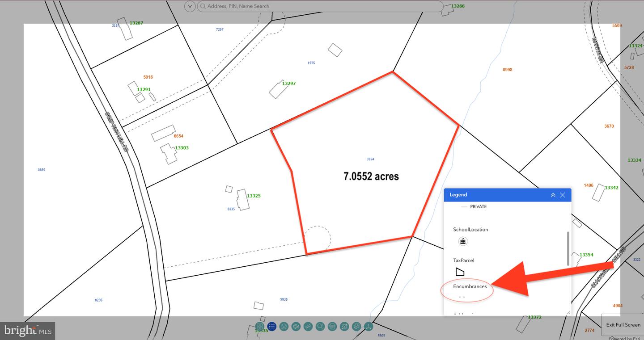Click the SchoolLocation symbol in the Legend
The width and height of the screenshot is (644, 340).
(462, 241)
